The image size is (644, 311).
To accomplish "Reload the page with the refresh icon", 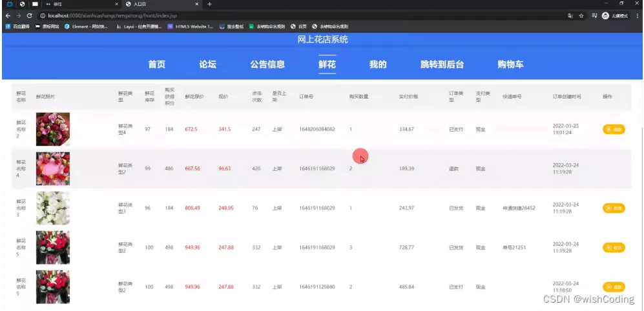I will (29, 15).
